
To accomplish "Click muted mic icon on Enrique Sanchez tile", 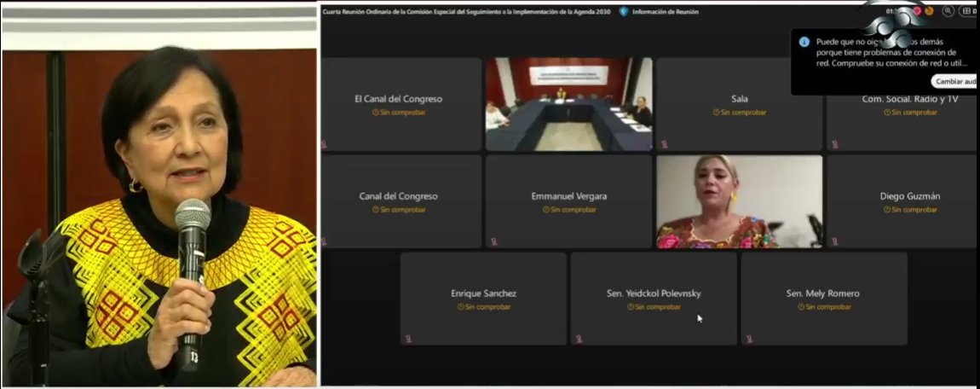I will (x=408, y=339).
